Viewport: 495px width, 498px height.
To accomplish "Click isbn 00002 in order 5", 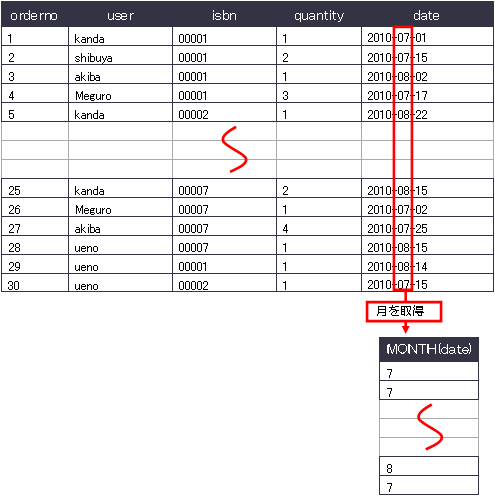I will tap(224, 112).
